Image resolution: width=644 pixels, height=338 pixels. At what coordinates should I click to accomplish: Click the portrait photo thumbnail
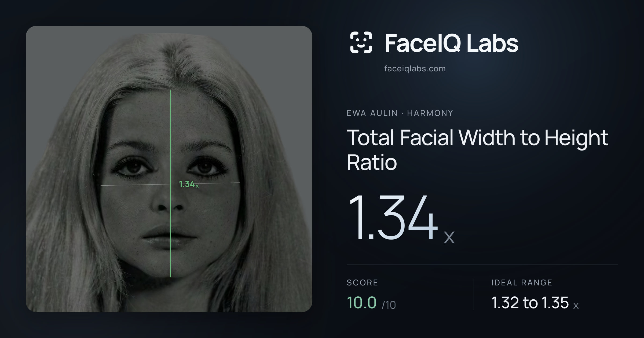(x=169, y=169)
